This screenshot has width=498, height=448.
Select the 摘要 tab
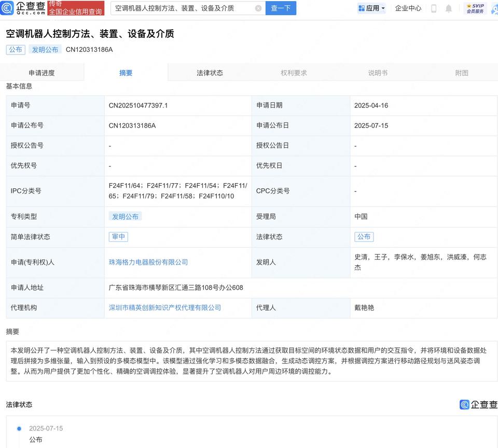tap(126, 73)
